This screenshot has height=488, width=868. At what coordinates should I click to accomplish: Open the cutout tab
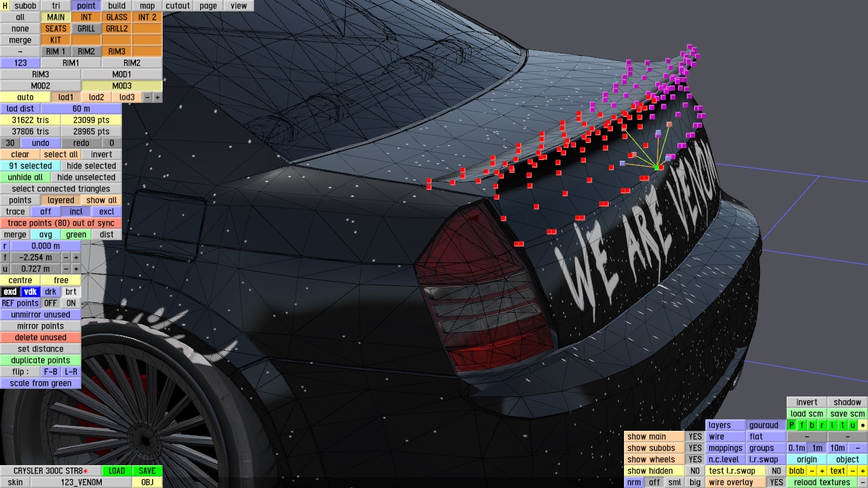pos(178,6)
